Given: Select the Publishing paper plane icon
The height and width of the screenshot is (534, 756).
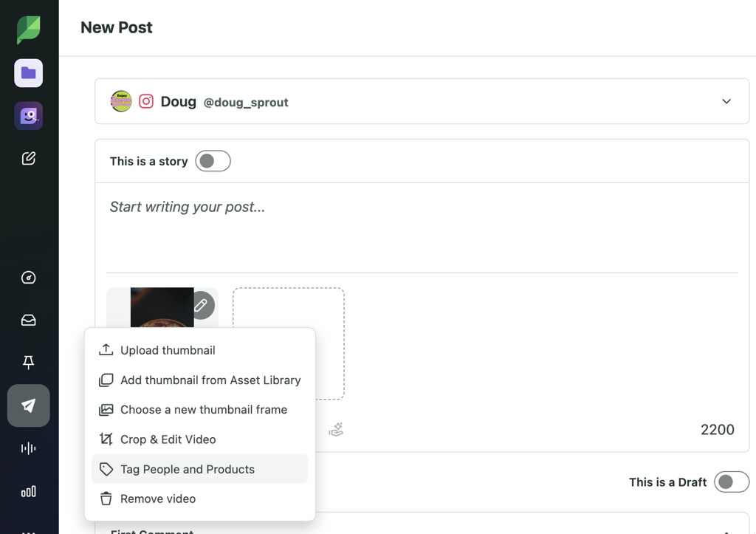Looking at the screenshot, I should (29, 405).
